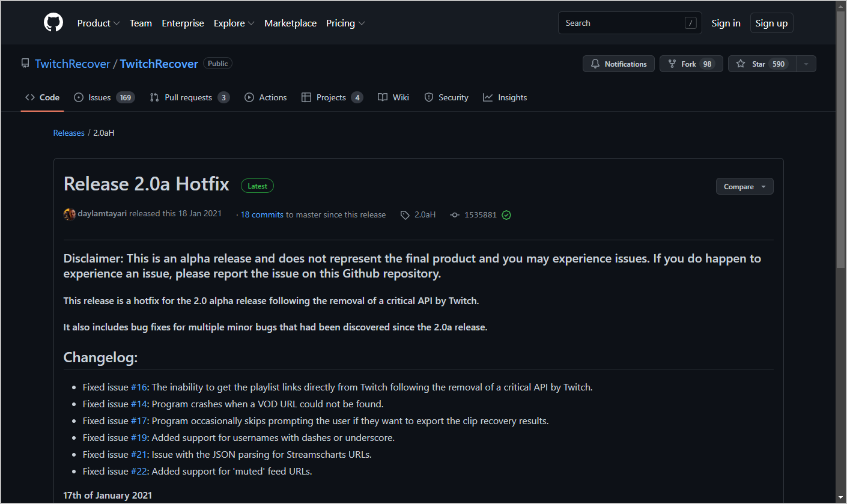Image resolution: width=847 pixels, height=504 pixels.
Task: Click the star icon in the Star button
Action: click(x=741, y=64)
